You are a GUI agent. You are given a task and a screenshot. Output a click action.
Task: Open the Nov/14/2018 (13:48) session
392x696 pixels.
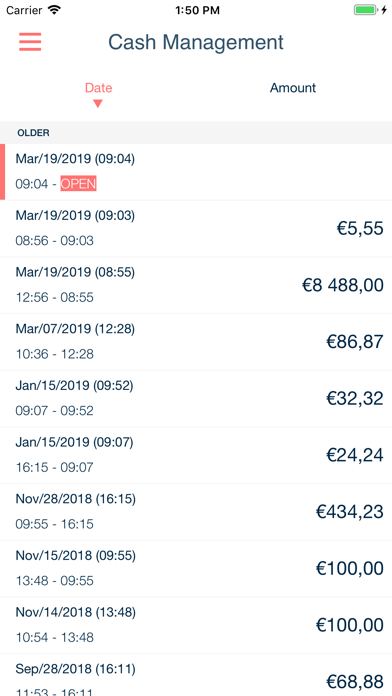coord(196,625)
